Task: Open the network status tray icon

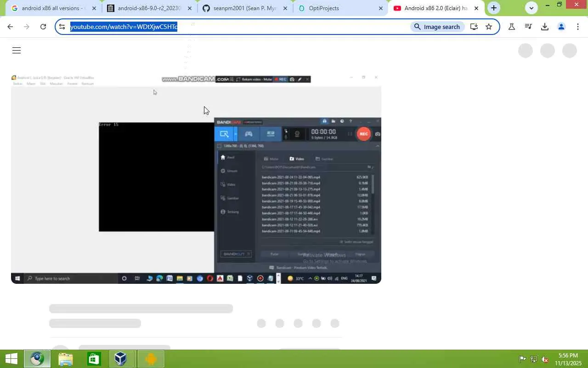Action: pyautogui.click(x=534, y=359)
